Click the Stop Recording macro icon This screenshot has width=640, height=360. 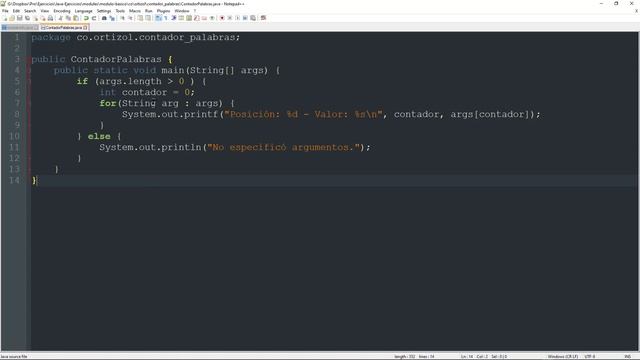[x=230, y=18]
